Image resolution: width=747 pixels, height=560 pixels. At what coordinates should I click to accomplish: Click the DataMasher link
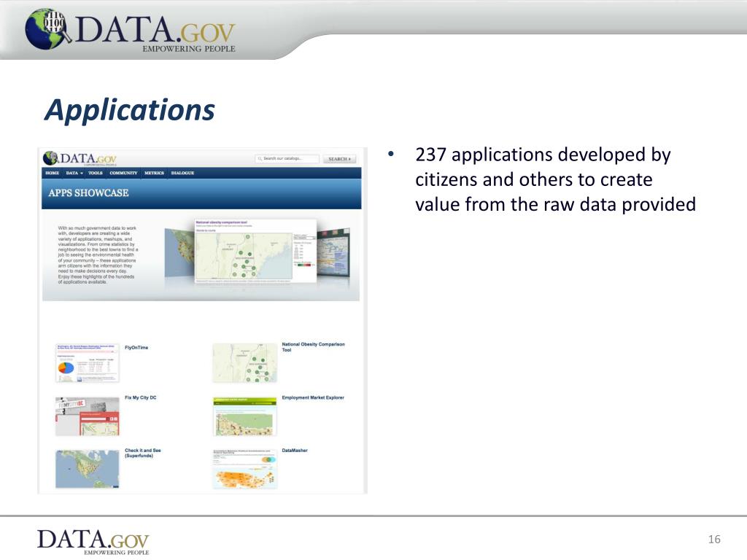(295, 450)
